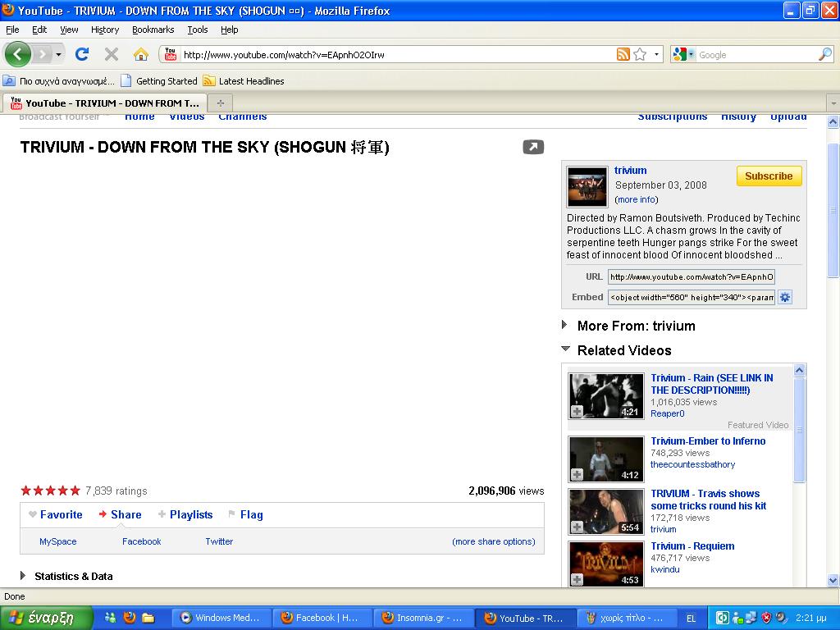The height and width of the screenshot is (630, 840).
Task: Click the video URL field
Action: pos(691,277)
